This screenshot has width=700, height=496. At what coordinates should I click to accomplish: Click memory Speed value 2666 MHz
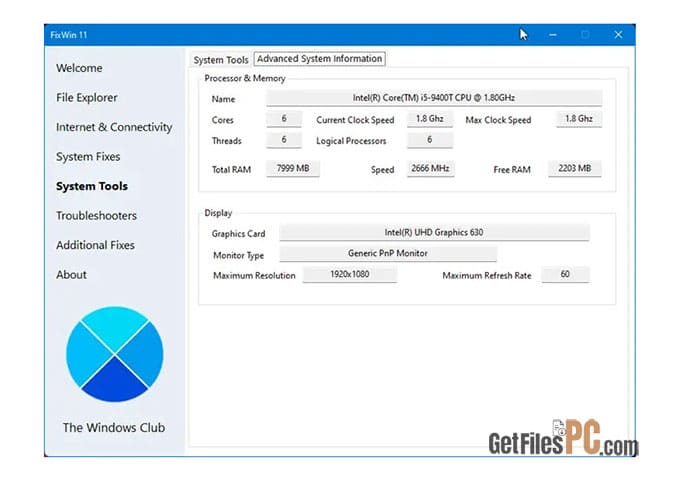tap(430, 168)
